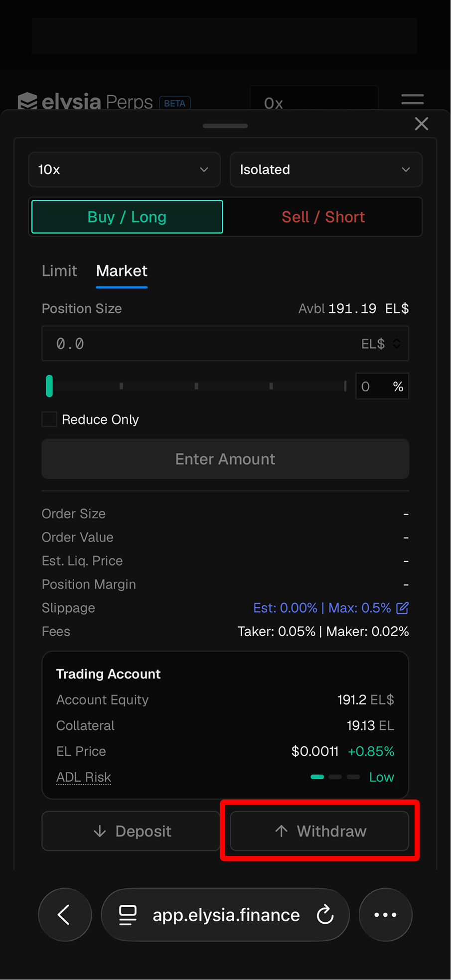Select the Sell / Short side

pyautogui.click(x=323, y=217)
